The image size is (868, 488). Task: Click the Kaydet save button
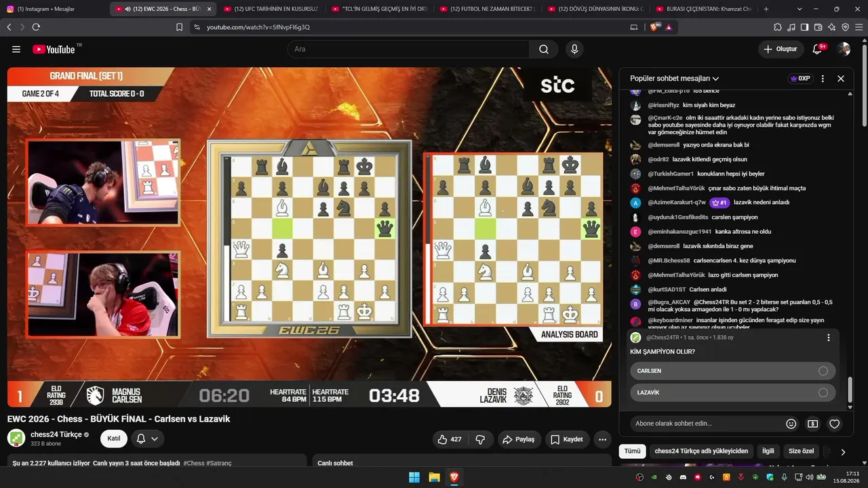567,439
